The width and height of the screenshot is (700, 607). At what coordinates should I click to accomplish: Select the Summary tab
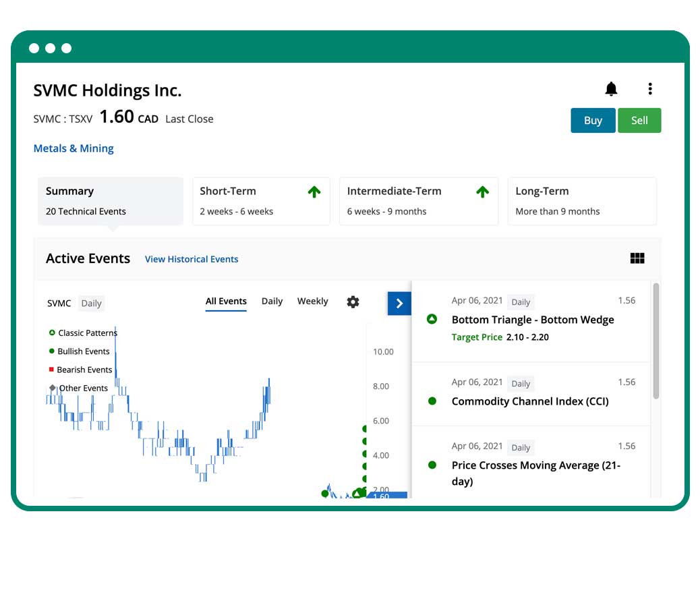(x=111, y=201)
